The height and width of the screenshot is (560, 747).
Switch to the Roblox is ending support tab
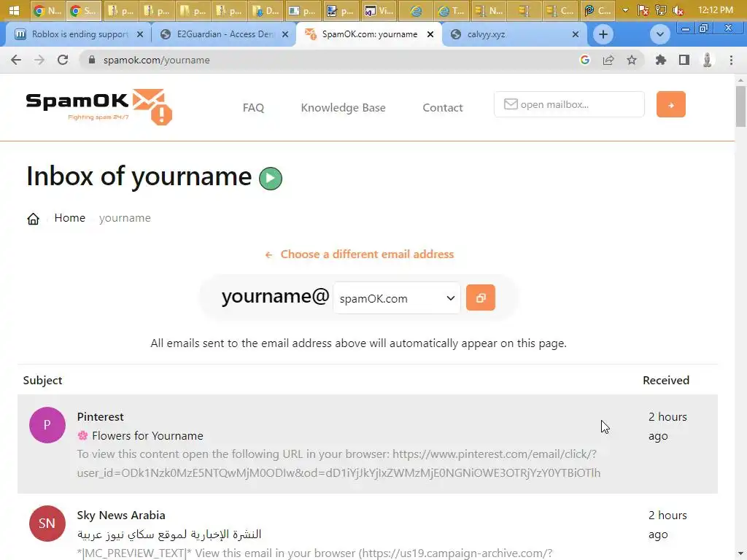click(79, 34)
